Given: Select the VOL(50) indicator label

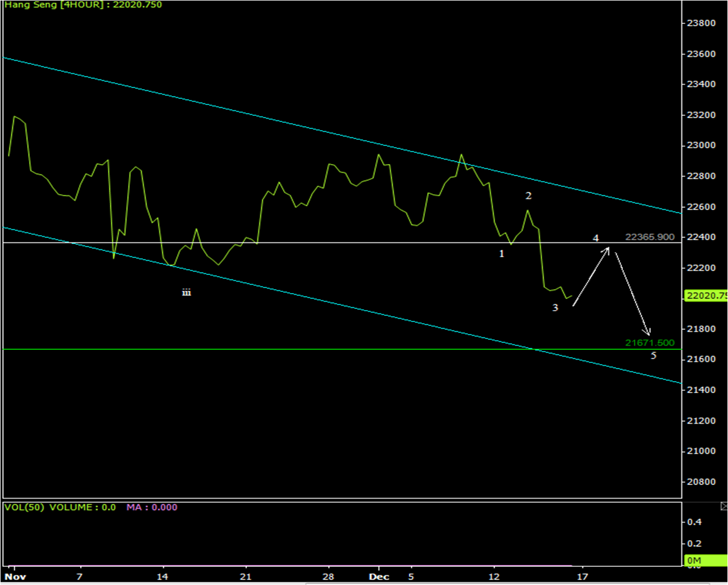Looking at the screenshot, I should tap(24, 507).
